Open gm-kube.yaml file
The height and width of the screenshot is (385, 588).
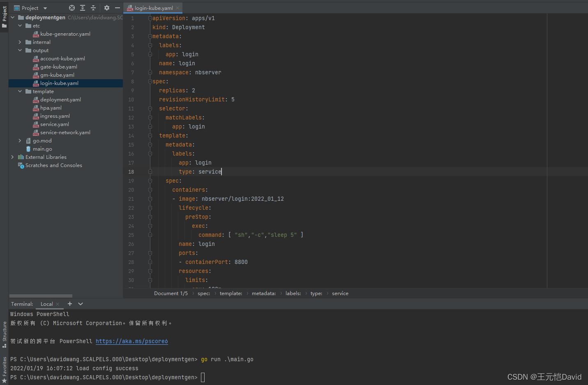tap(57, 75)
